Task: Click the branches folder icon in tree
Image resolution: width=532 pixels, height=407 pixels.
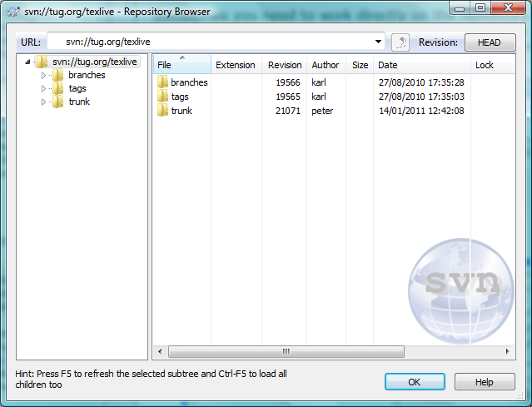Action: click(57, 75)
